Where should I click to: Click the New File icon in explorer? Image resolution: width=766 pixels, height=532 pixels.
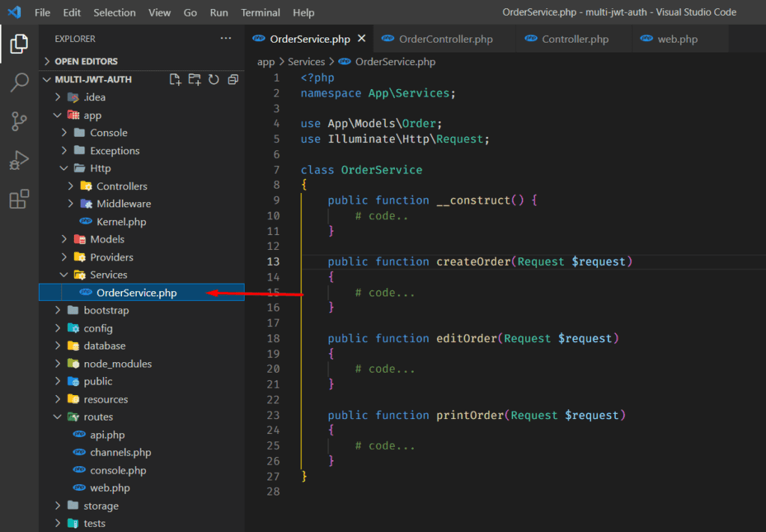(175, 79)
